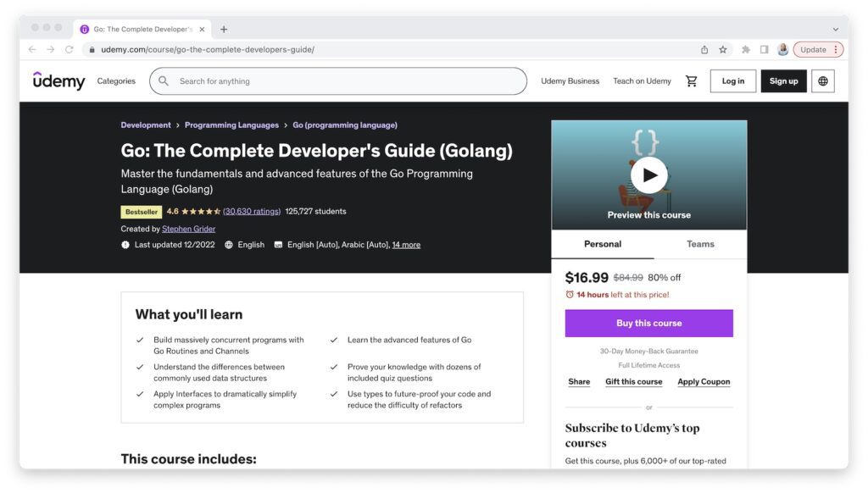The width and height of the screenshot is (868, 493).
Task: Open a new browser tab
Action: pos(224,30)
